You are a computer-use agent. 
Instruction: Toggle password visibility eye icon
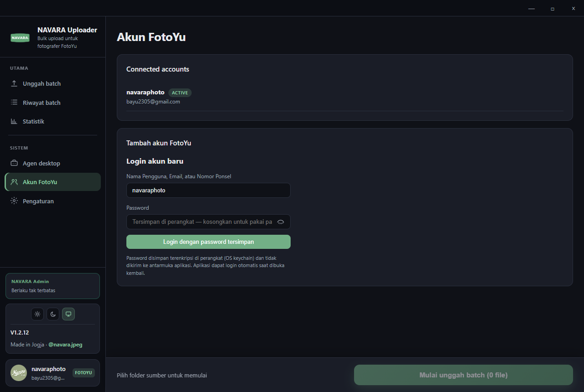(x=281, y=222)
